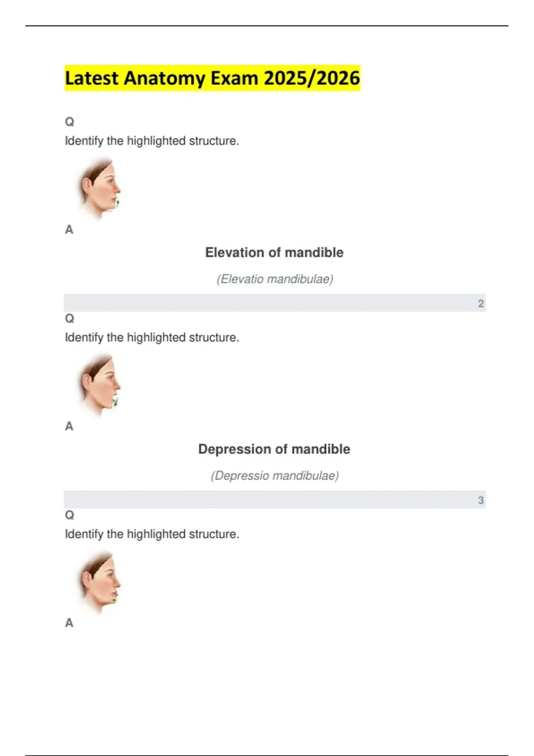Click the first head illustration with upward arrow

(100, 188)
